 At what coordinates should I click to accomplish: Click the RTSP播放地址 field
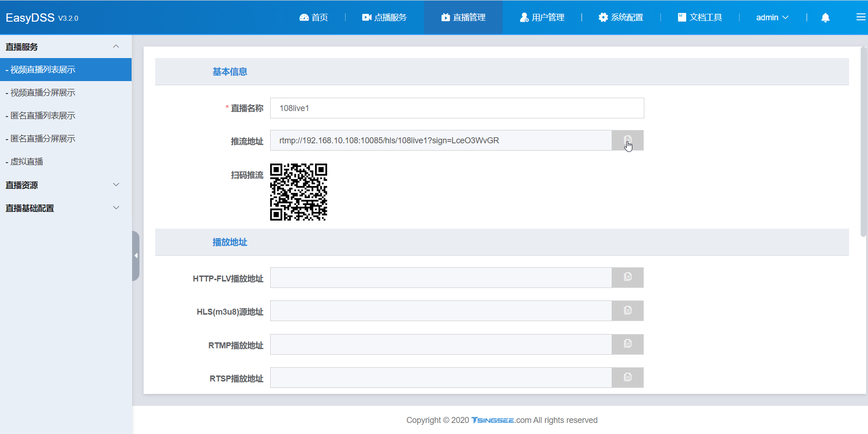coord(441,378)
